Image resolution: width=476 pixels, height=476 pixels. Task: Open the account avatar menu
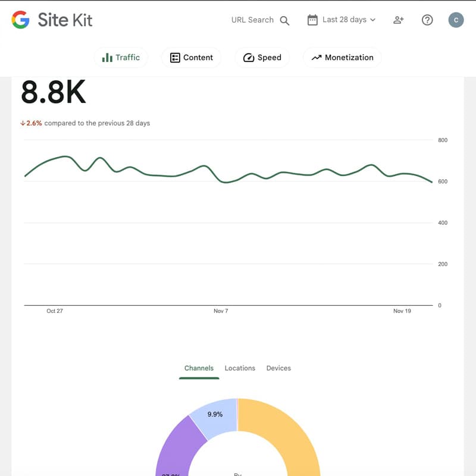click(456, 20)
